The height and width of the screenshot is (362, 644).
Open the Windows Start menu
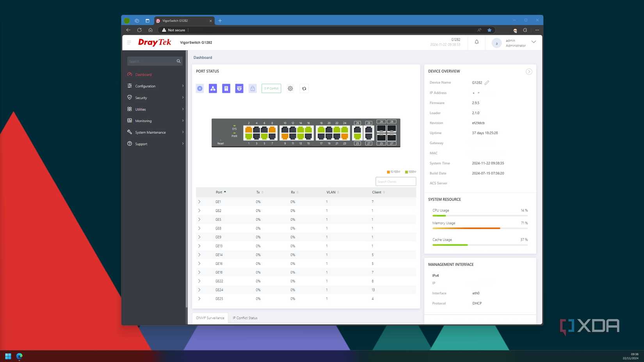[8, 356]
